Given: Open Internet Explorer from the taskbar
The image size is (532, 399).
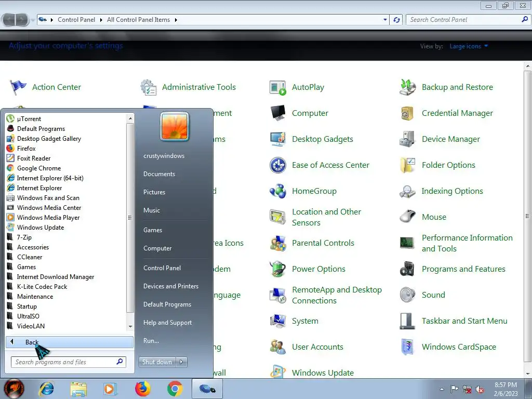Looking at the screenshot, I should pyautogui.click(x=46, y=389).
